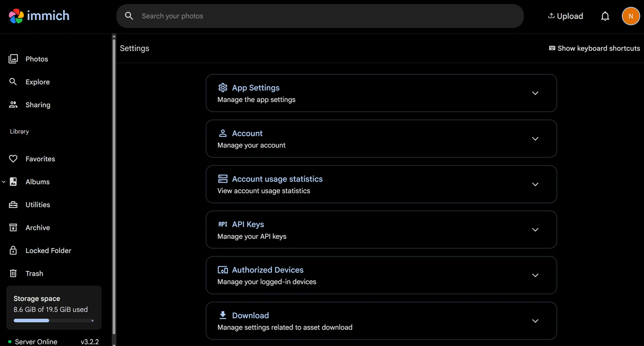
Task: Click the Favorites heart icon
Action: (13, 159)
